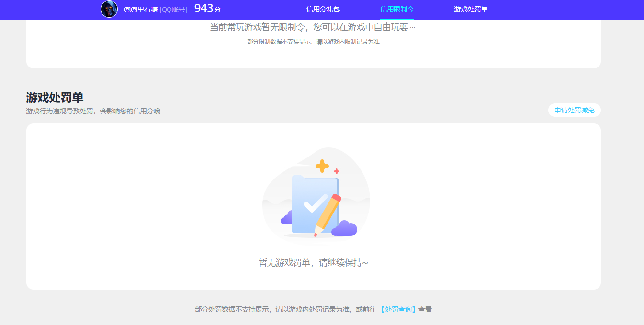The width and height of the screenshot is (644, 325).
Task: Click the 943 credit score value
Action: pyautogui.click(x=203, y=9)
